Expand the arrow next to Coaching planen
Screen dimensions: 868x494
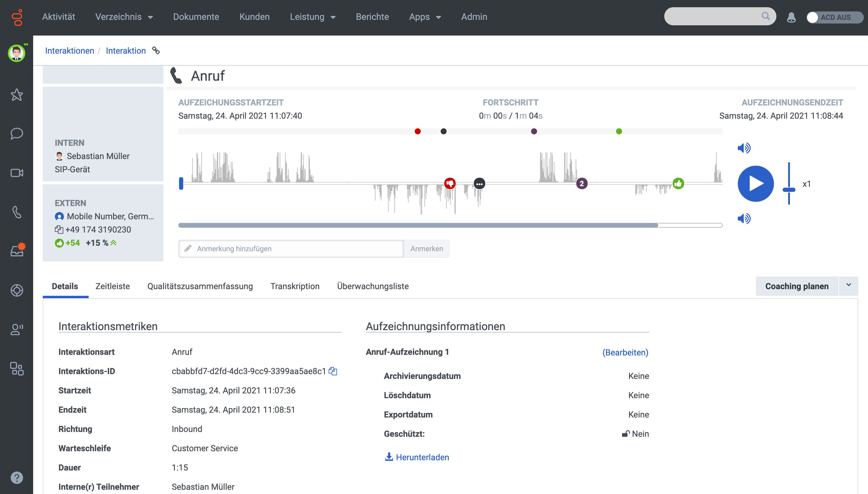[848, 286]
